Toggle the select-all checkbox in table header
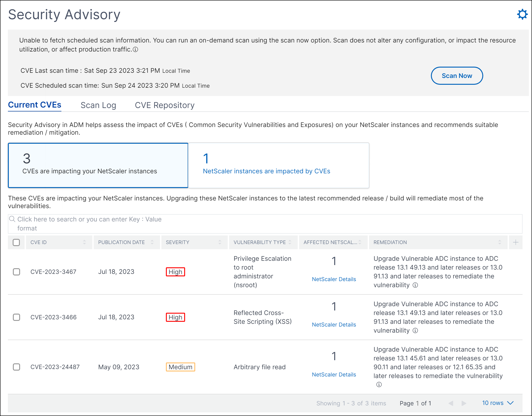532x416 pixels. (16, 242)
